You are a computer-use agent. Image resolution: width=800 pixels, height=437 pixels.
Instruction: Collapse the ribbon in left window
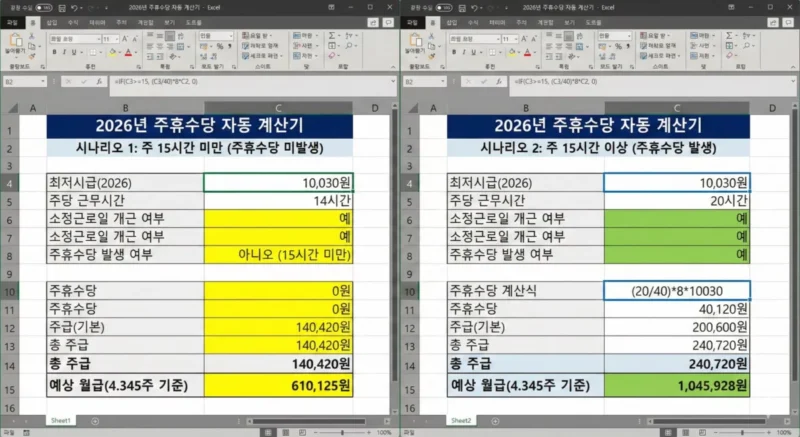point(393,67)
